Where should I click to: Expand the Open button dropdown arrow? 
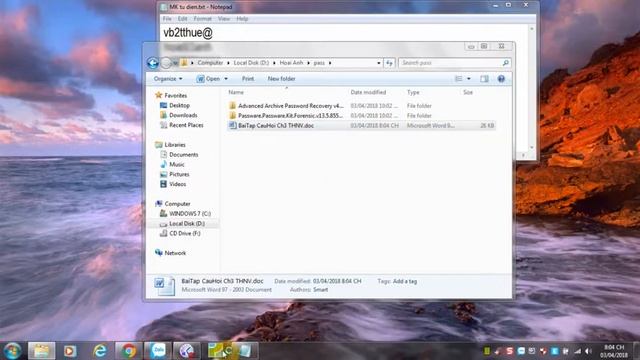[x=226, y=79]
